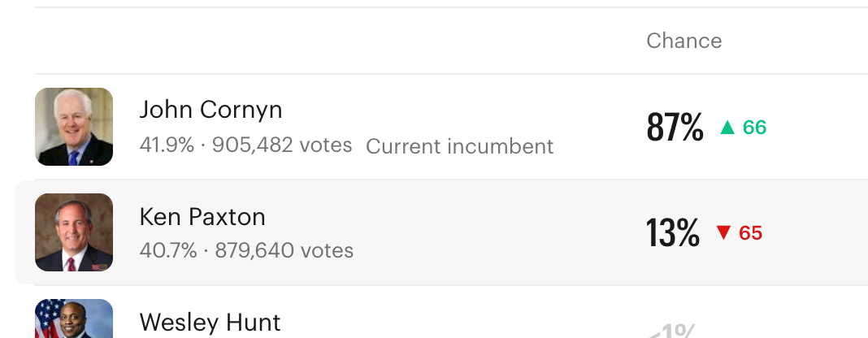
Task: Click Paxton's 40.7% vote share
Action: (168, 250)
